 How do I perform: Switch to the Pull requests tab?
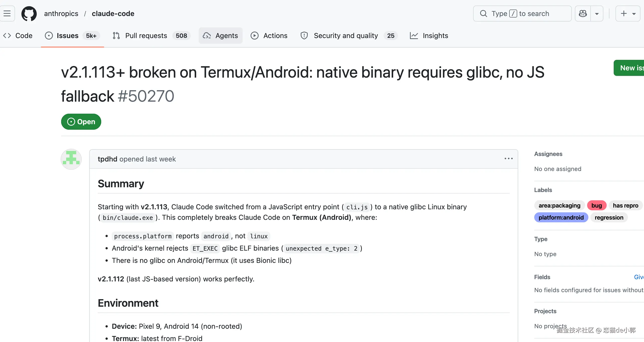pyautogui.click(x=146, y=36)
